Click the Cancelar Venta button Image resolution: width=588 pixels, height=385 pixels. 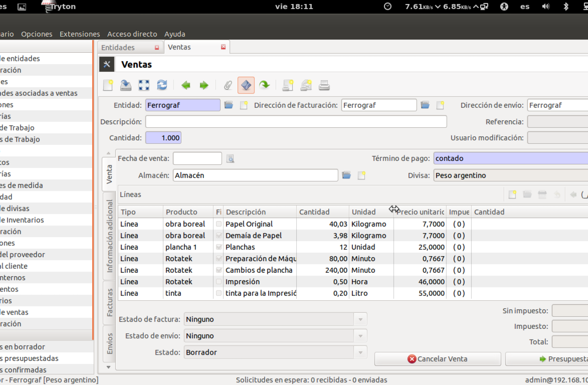[437, 359]
